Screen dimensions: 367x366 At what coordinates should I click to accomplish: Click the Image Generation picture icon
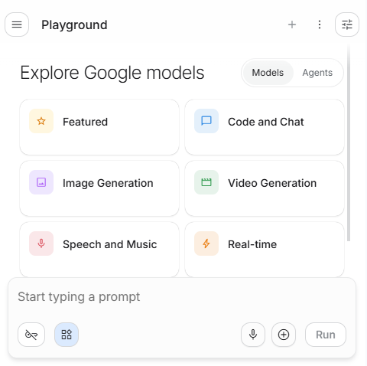click(x=41, y=182)
